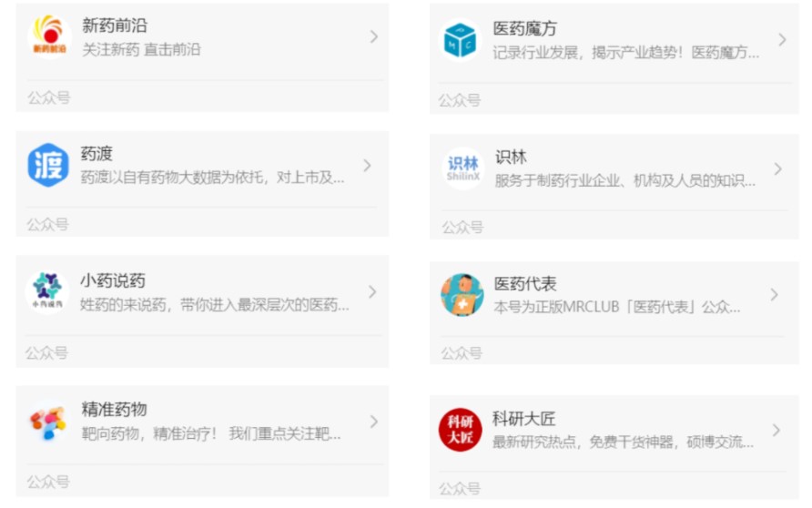Select description starting 记录行业发展
Screen dimensions: 812x508
626,53
